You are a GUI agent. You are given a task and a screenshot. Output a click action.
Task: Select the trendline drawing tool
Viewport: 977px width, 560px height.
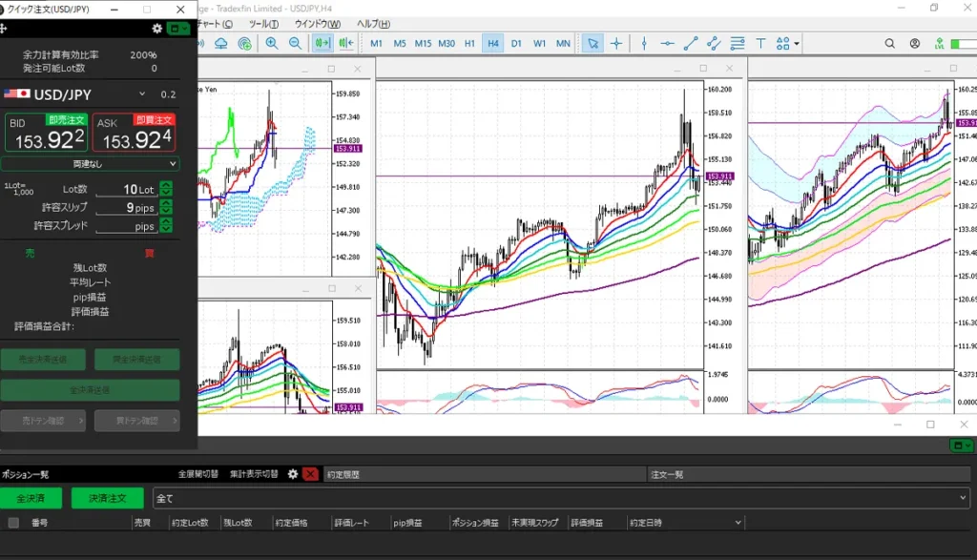pyautogui.click(x=691, y=43)
